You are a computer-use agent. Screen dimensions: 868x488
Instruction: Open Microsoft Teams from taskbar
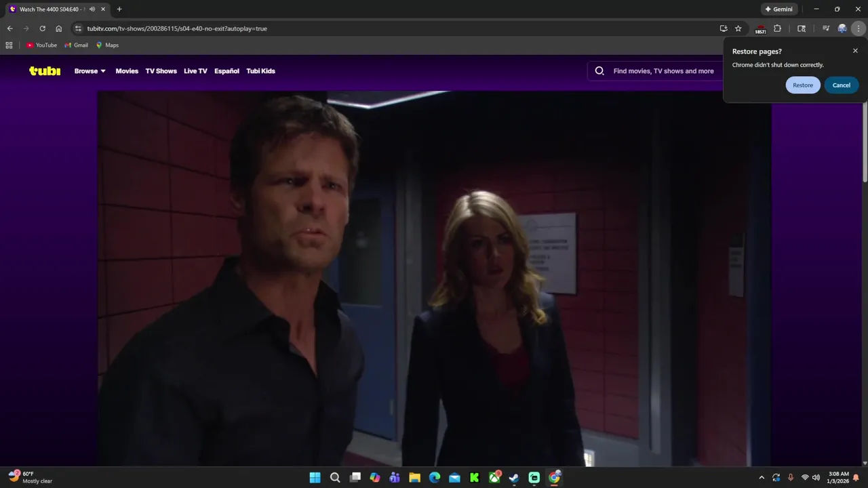point(395,478)
